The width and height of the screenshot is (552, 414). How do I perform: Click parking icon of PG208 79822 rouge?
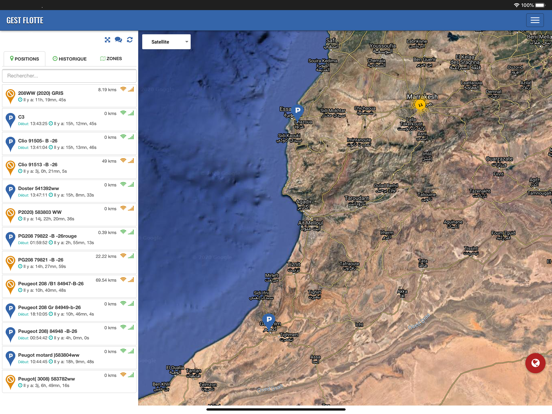tap(11, 239)
